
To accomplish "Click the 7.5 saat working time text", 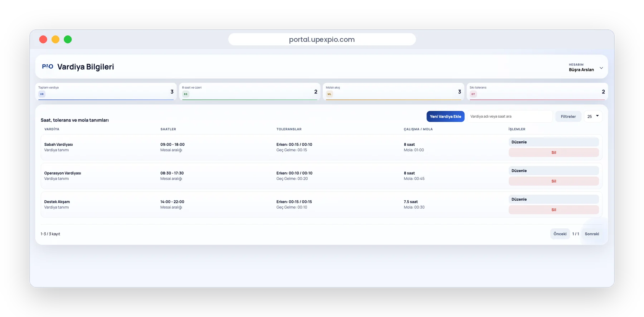I will (411, 202).
